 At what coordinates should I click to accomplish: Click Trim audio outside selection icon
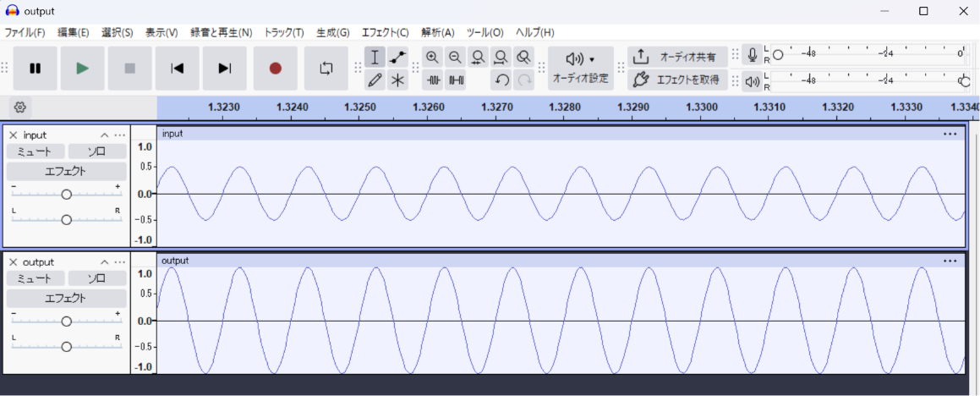point(432,80)
